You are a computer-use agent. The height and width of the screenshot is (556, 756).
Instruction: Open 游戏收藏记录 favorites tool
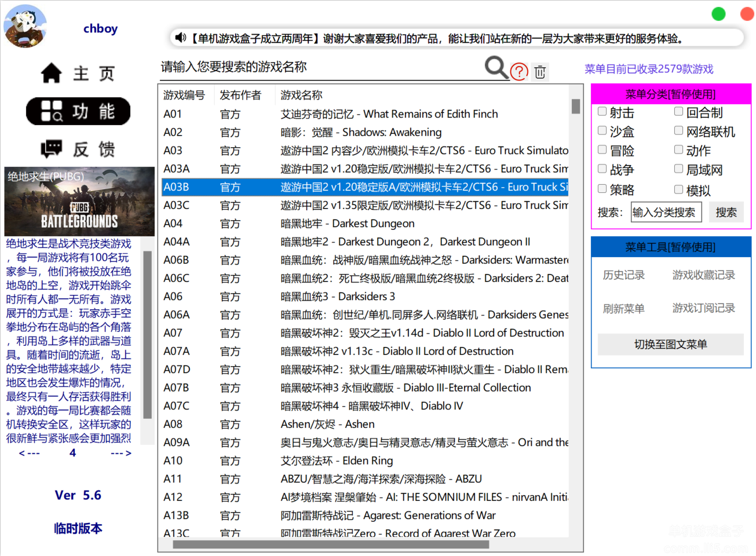coord(703,275)
